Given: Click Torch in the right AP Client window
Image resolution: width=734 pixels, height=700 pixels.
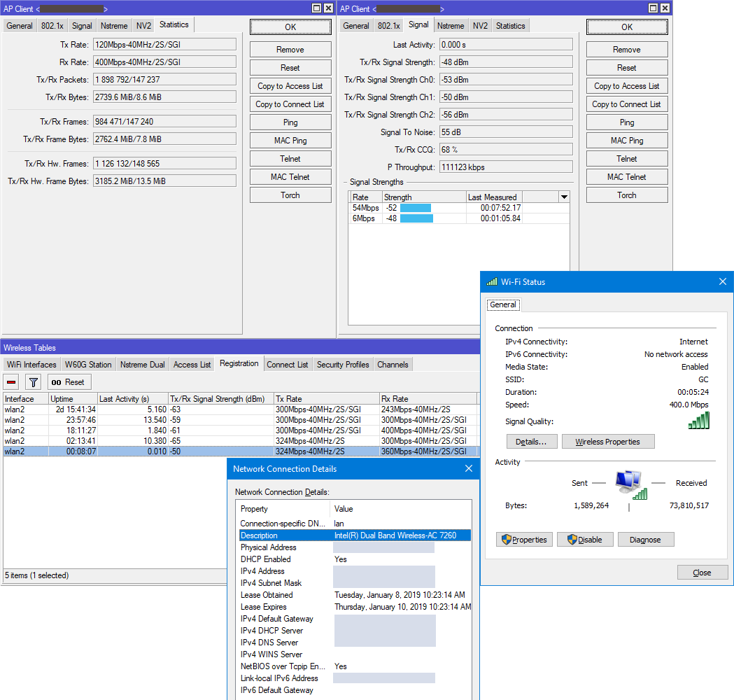Looking at the screenshot, I should (627, 195).
